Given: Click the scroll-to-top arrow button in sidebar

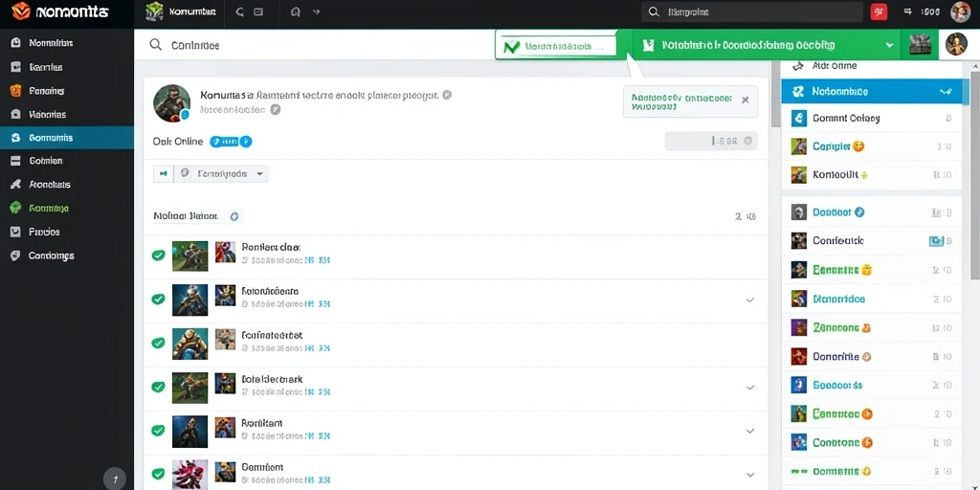Looking at the screenshot, I should tap(115, 479).
